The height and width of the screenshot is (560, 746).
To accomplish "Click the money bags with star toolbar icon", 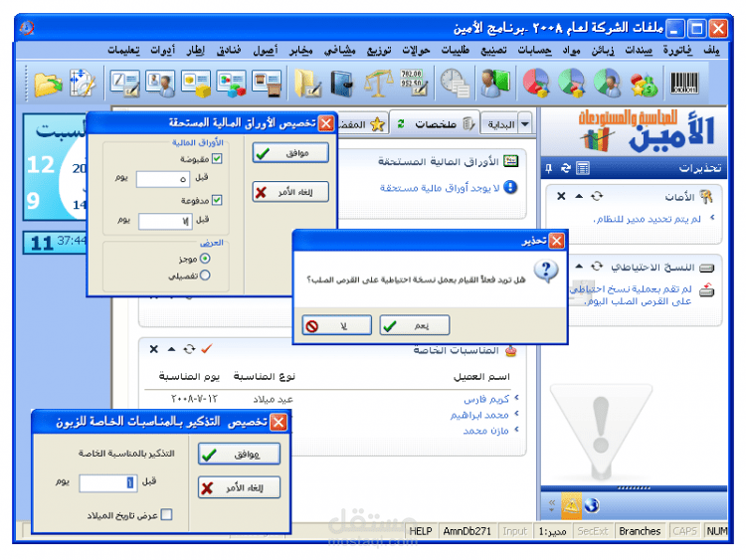I will pyautogui.click(x=644, y=84).
